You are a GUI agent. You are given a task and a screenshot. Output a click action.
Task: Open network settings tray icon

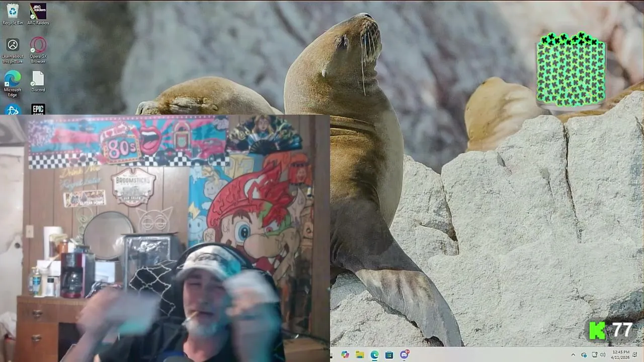(x=594, y=355)
